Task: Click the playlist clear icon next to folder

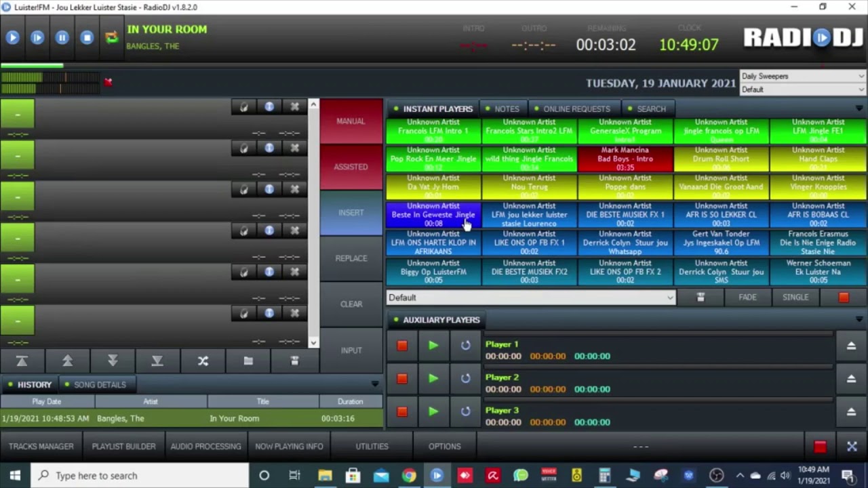Action: [294, 361]
